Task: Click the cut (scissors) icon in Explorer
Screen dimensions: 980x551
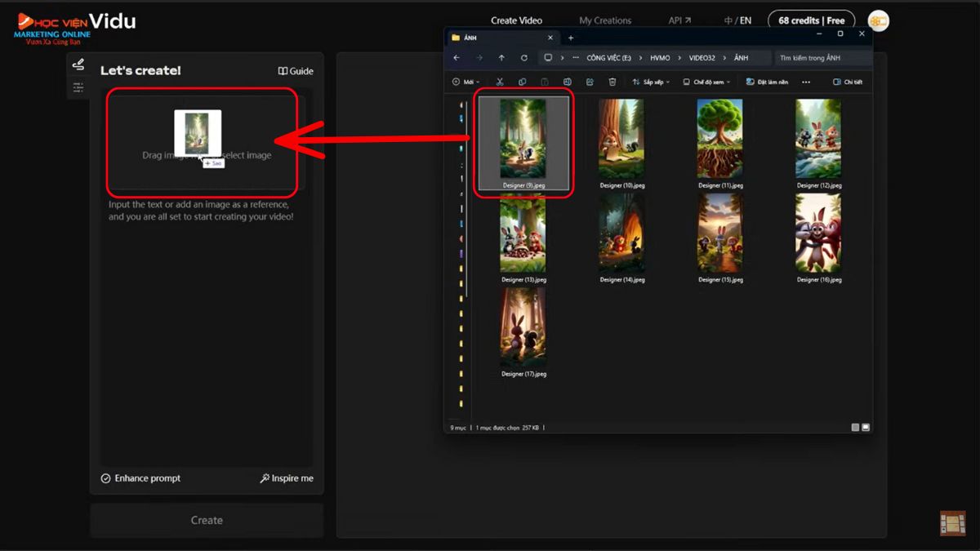Action: 500,82
